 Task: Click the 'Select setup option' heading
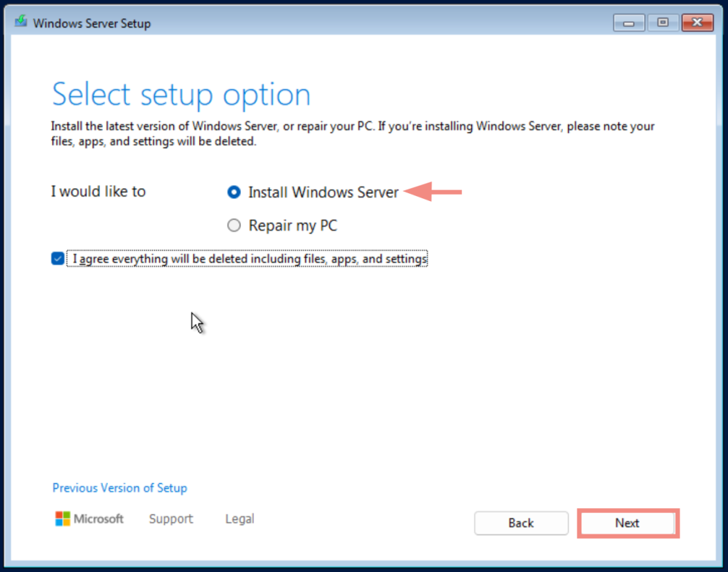click(181, 93)
